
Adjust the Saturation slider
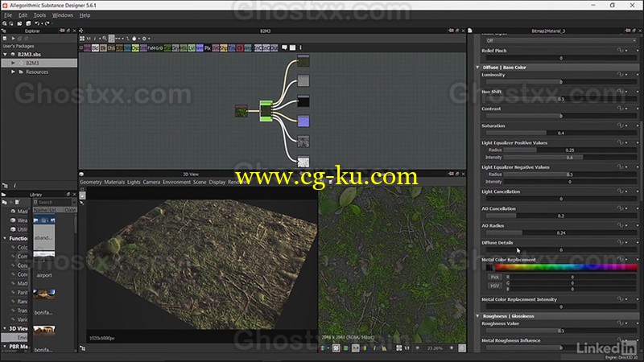pyautogui.click(x=561, y=133)
